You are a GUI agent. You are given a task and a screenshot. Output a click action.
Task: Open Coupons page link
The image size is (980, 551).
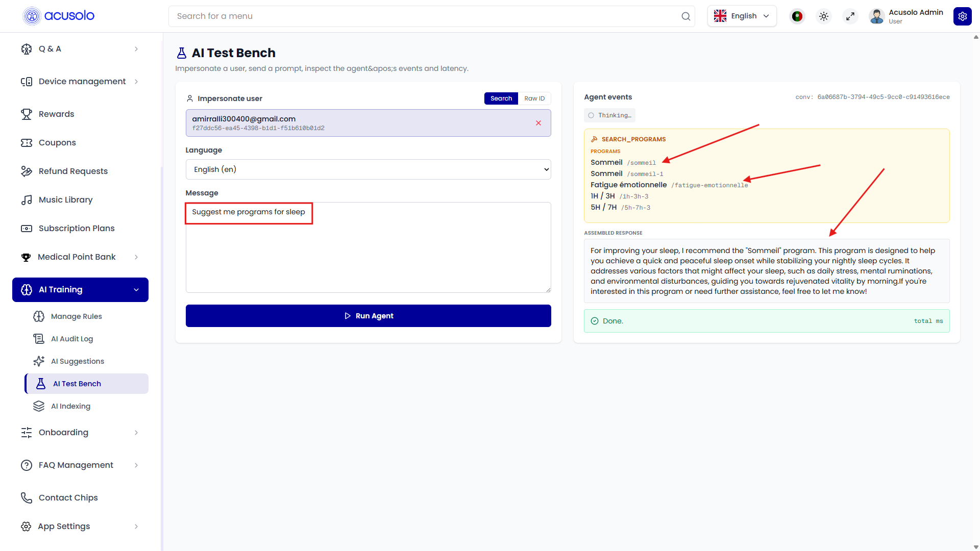pyautogui.click(x=80, y=143)
